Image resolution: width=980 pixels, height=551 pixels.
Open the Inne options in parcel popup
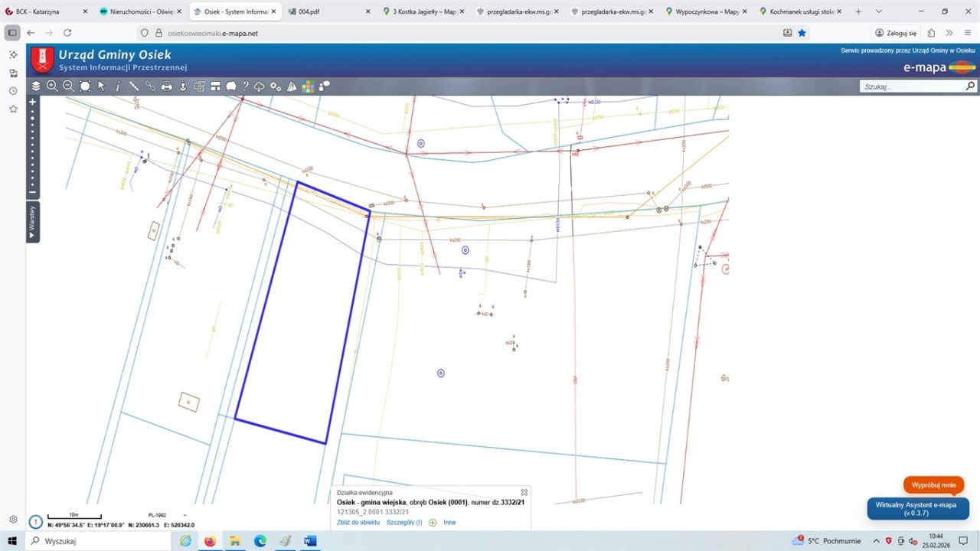(x=449, y=523)
